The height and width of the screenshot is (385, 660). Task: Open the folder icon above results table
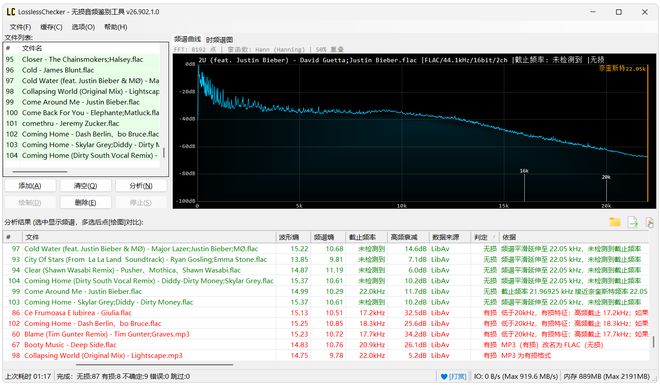[615, 222]
